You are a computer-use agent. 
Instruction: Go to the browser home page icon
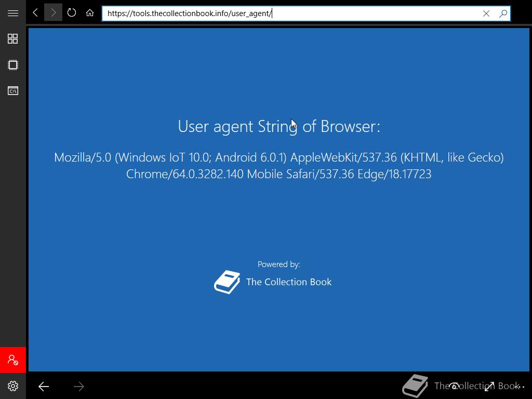coord(89,13)
